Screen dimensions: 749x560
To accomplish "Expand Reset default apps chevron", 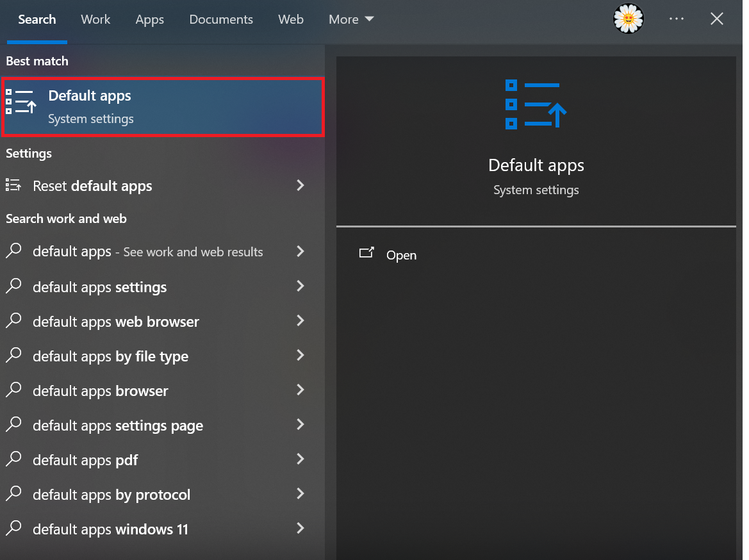I will (x=300, y=185).
